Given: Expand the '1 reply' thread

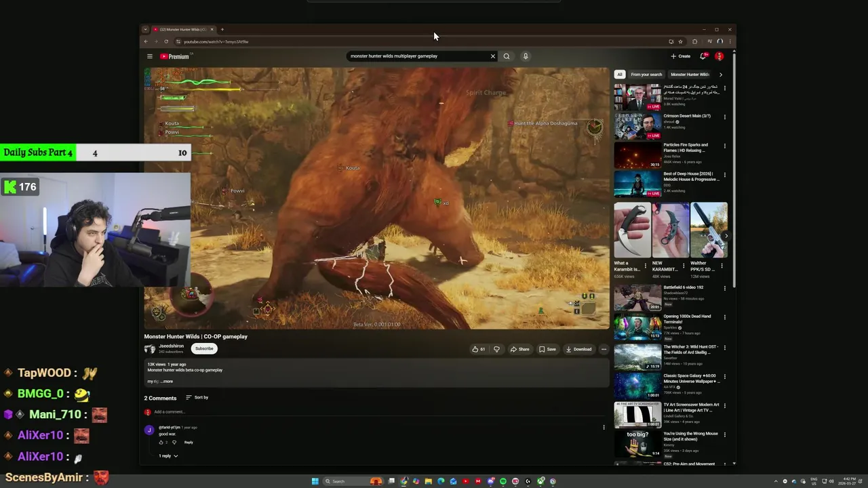Looking at the screenshot, I should (168, 455).
